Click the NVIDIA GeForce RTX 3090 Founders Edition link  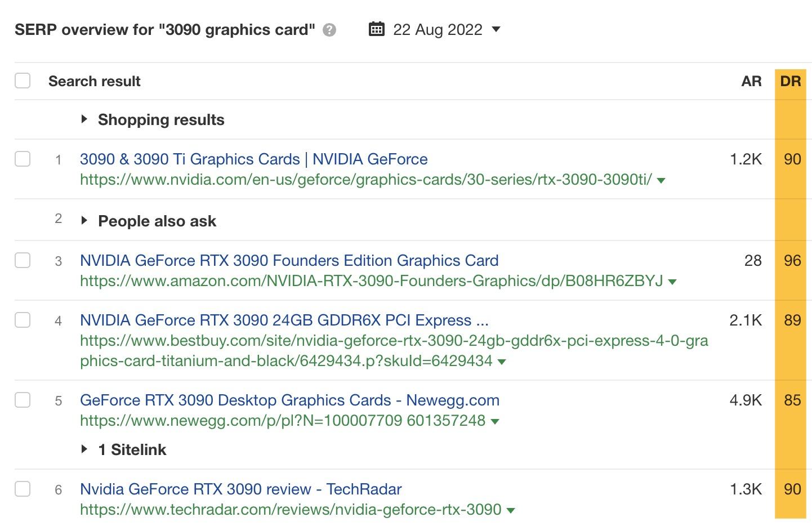[289, 260]
